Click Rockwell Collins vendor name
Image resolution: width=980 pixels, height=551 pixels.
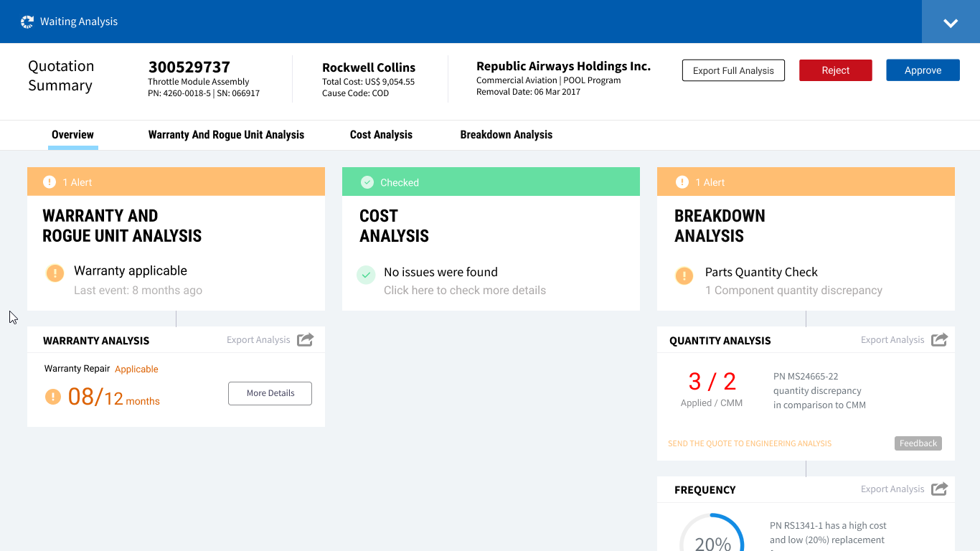(369, 67)
